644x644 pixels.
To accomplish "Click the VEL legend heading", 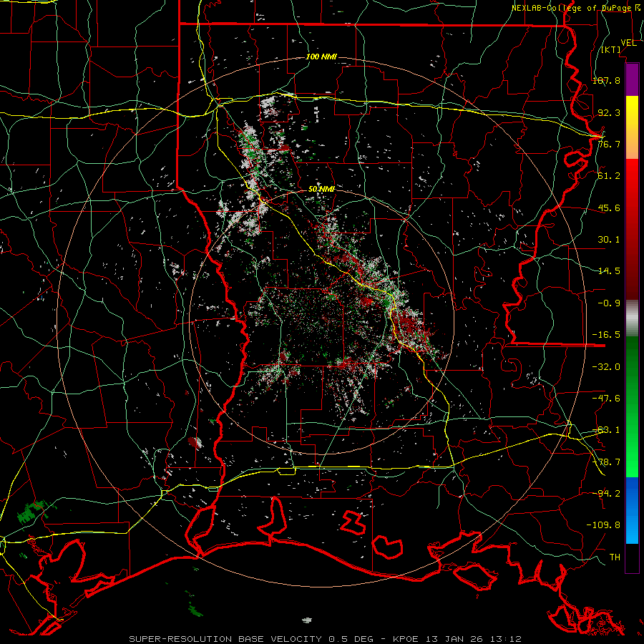I will [628, 43].
